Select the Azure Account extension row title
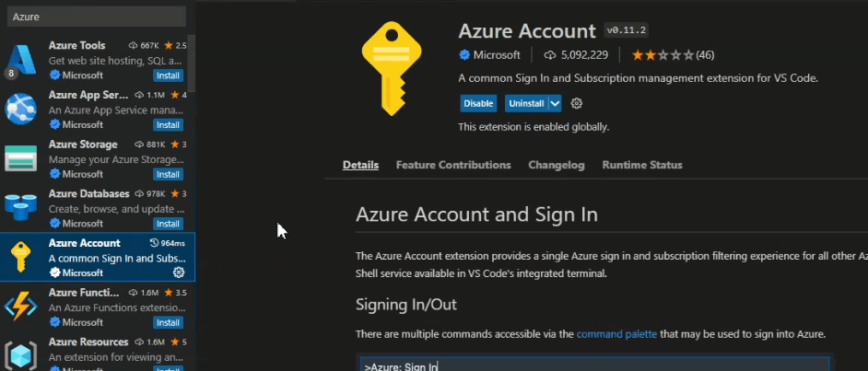The height and width of the screenshot is (371, 868). click(84, 243)
